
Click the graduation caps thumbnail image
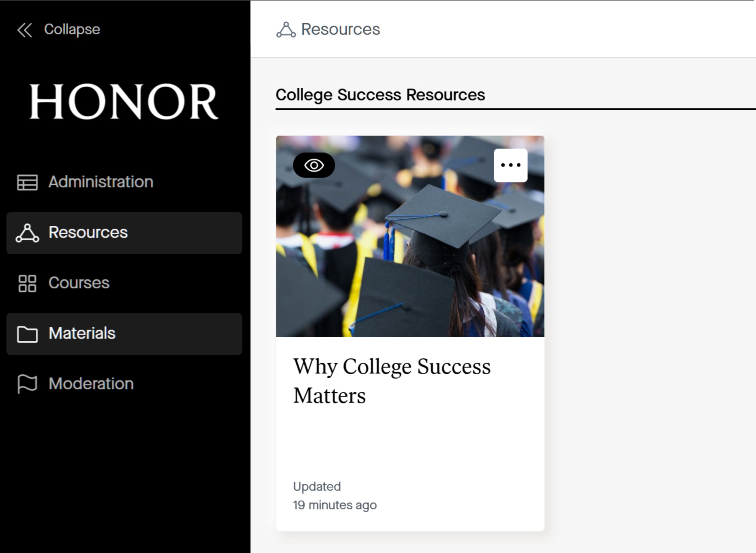(410, 254)
